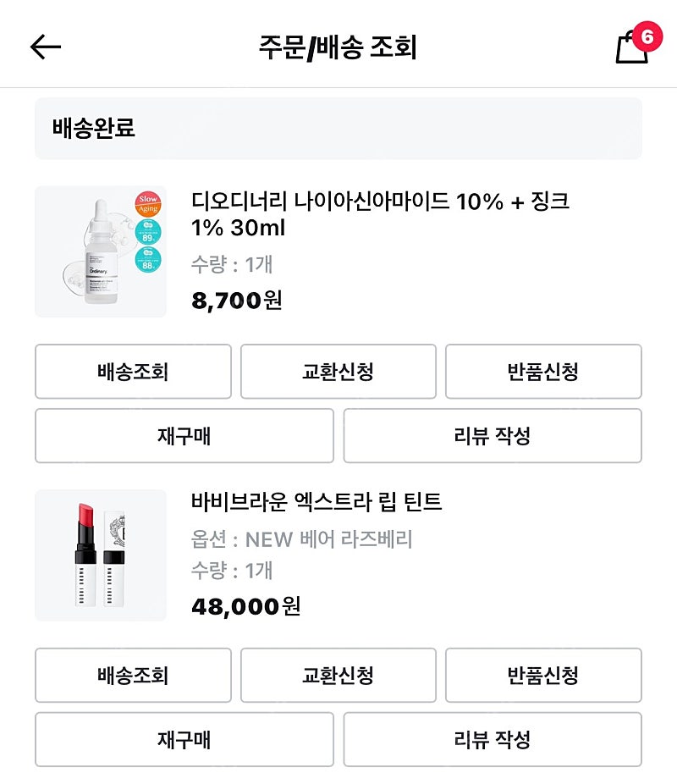Click 반품신청 for the Bobbi Brown lip tint
677x784 pixels.
[x=543, y=676]
